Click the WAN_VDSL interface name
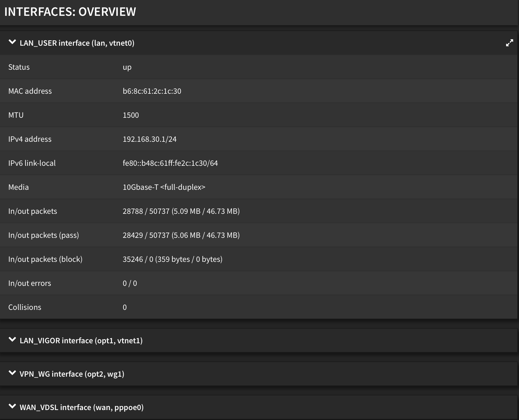Image resolution: width=519 pixels, height=420 pixels. coord(81,407)
